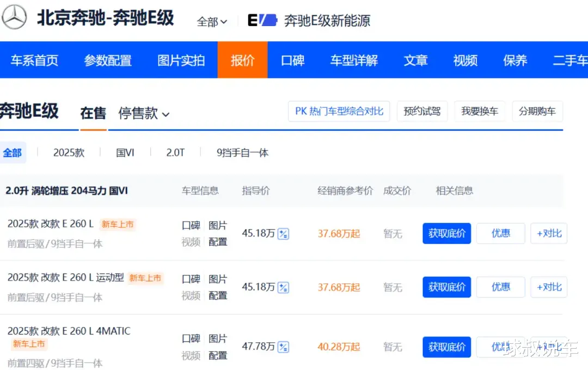Open 口碑 link for E 260 L 新车上市 row

[191, 226]
